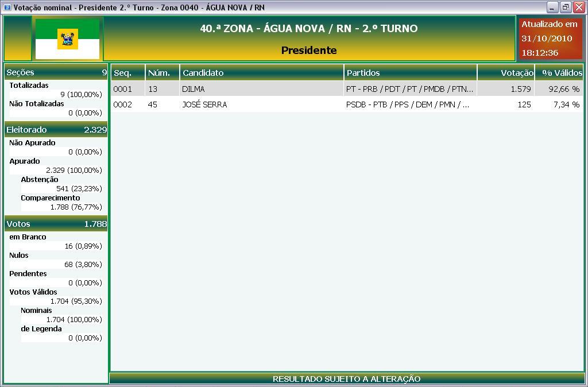Sort by the Partidos column header
This screenshot has height=387, width=588.
(x=411, y=73)
